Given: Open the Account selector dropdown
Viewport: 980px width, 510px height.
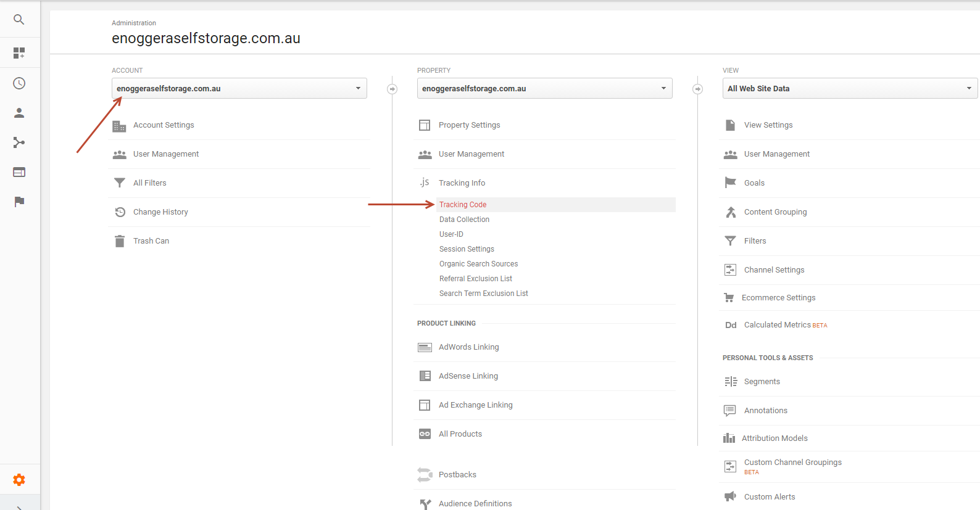Looking at the screenshot, I should coord(239,88).
